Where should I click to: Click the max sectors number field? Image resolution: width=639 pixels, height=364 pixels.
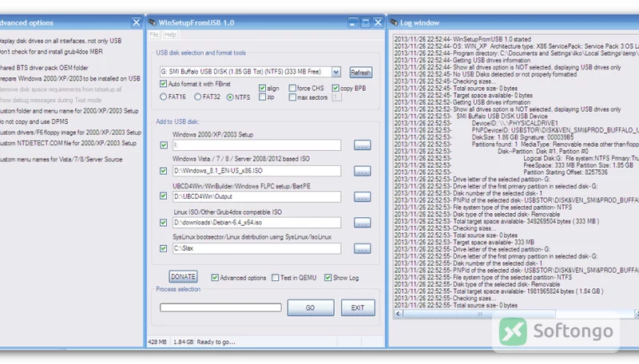pos(336,97)
